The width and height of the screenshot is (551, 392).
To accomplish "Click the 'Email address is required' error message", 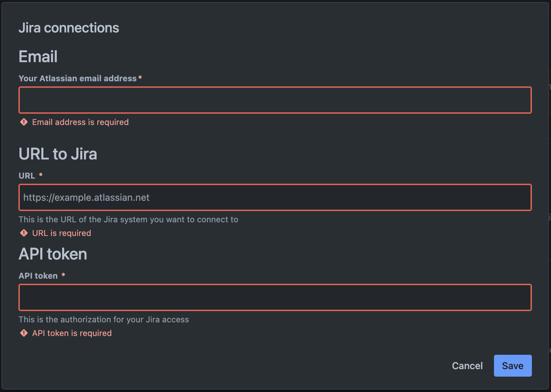I will 80,122.
